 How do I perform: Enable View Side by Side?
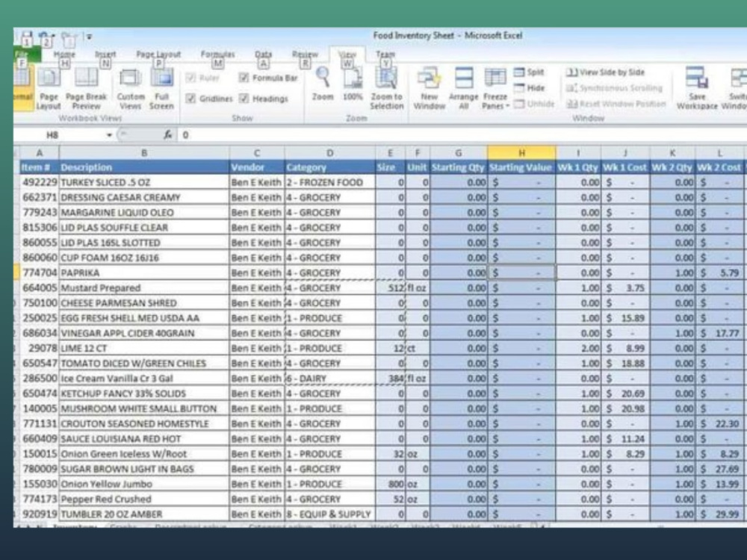(x=606, y=72)
